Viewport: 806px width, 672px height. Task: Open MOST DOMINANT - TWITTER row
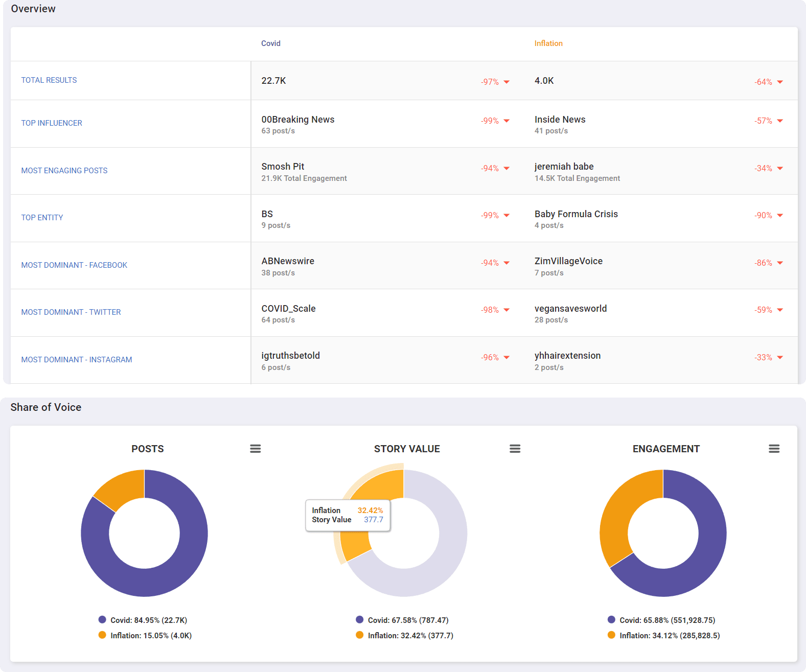(71, 312)
